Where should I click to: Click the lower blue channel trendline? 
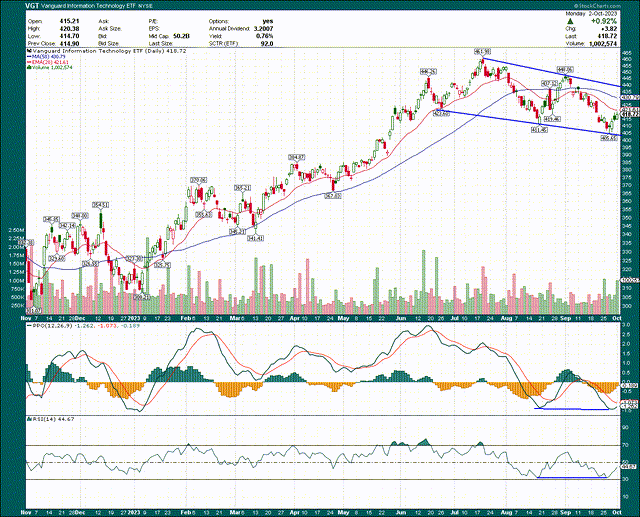pyautogui.click(x=530, y=123)
